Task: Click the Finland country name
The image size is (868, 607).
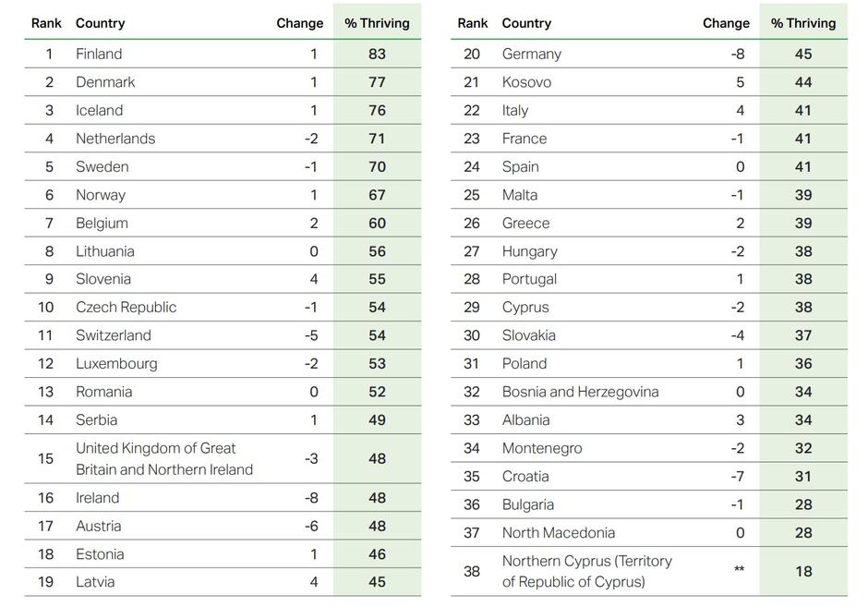Action: coord(99,54)
